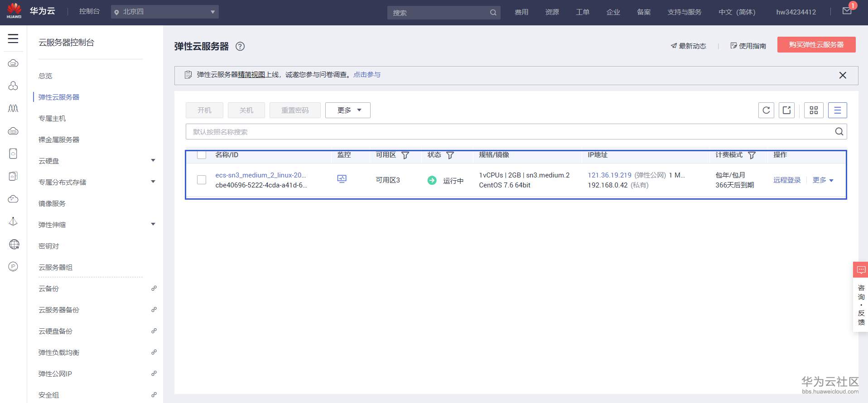The image size is (868, 403).
Task: Switch to card grid view
Action: pos(814,110)
